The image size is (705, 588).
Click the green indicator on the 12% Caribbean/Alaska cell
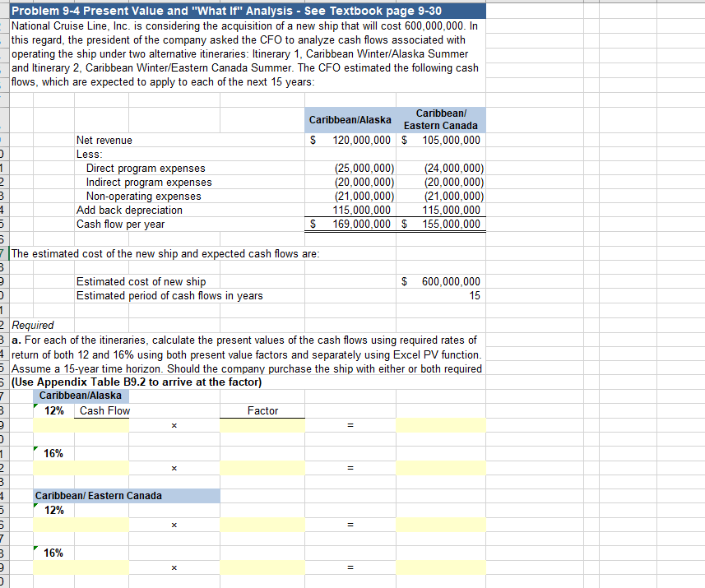(x=37, y=405)
